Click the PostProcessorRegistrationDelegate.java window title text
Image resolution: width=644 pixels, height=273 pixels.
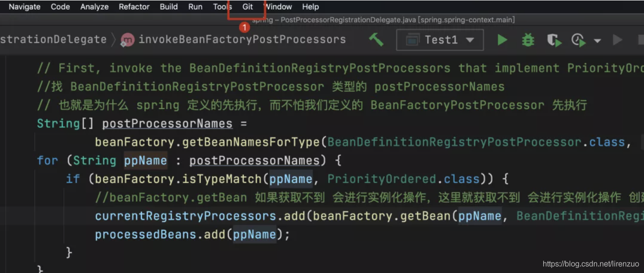[x=384, y=20]
